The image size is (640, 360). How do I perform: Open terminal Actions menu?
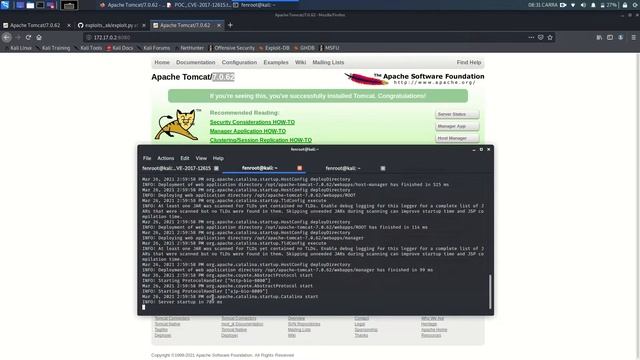point(165,158)
